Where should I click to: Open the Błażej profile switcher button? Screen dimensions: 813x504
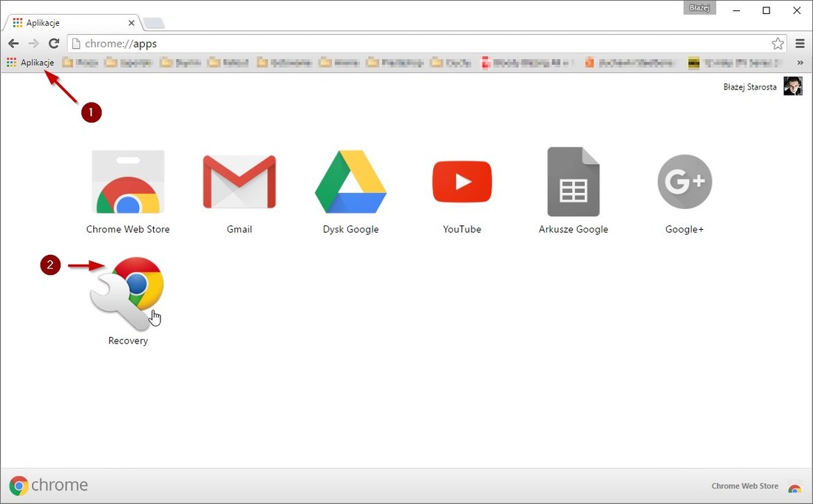pos(699,8)
